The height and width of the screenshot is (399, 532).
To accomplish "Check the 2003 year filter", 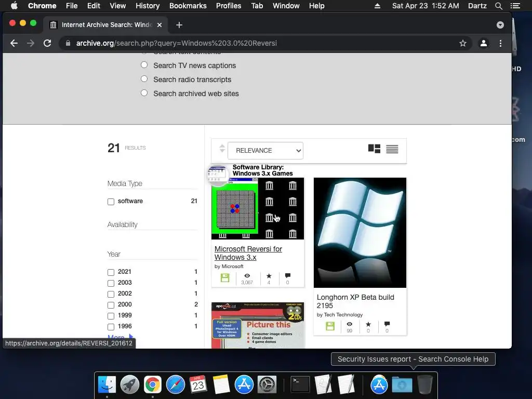I will coord(111,283).
